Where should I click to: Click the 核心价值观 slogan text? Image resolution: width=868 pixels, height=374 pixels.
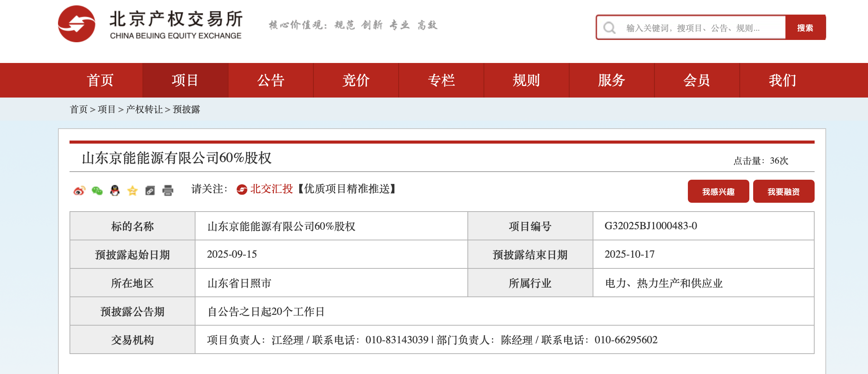tap(353, 25)
